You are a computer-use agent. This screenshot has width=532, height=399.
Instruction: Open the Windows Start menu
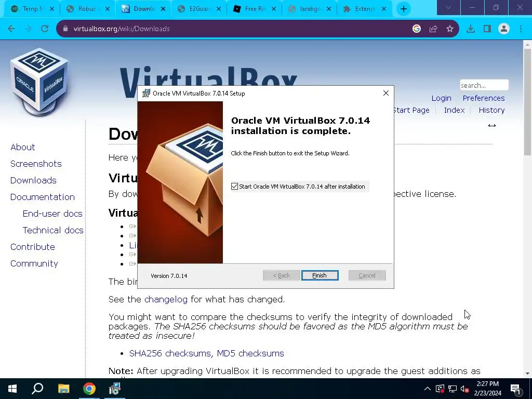(12, 389)
